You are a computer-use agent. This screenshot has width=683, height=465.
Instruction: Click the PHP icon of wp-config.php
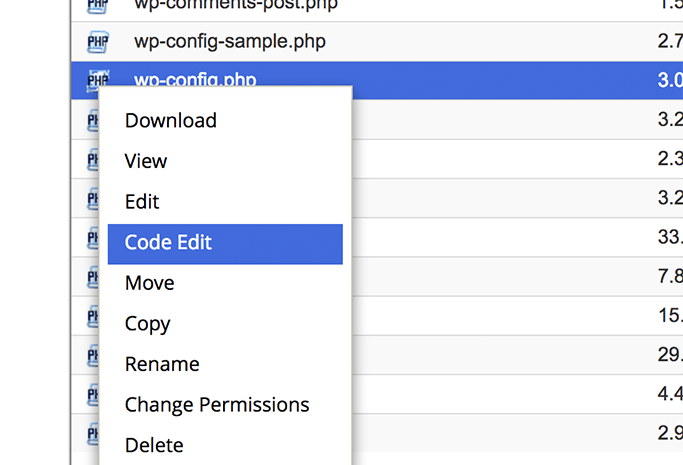coord(98,80)
